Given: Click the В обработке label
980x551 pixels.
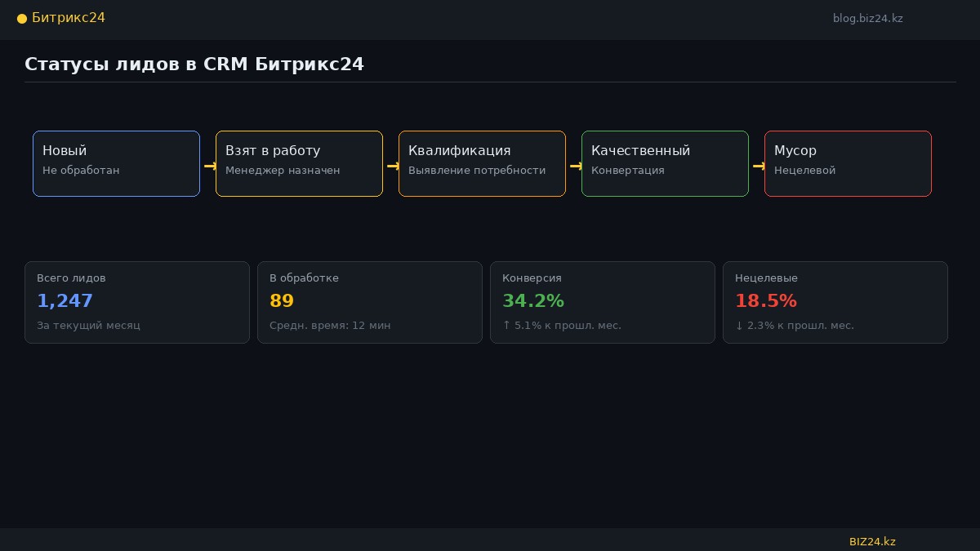Looking at the screenshot, I should [x=304, y=278].
